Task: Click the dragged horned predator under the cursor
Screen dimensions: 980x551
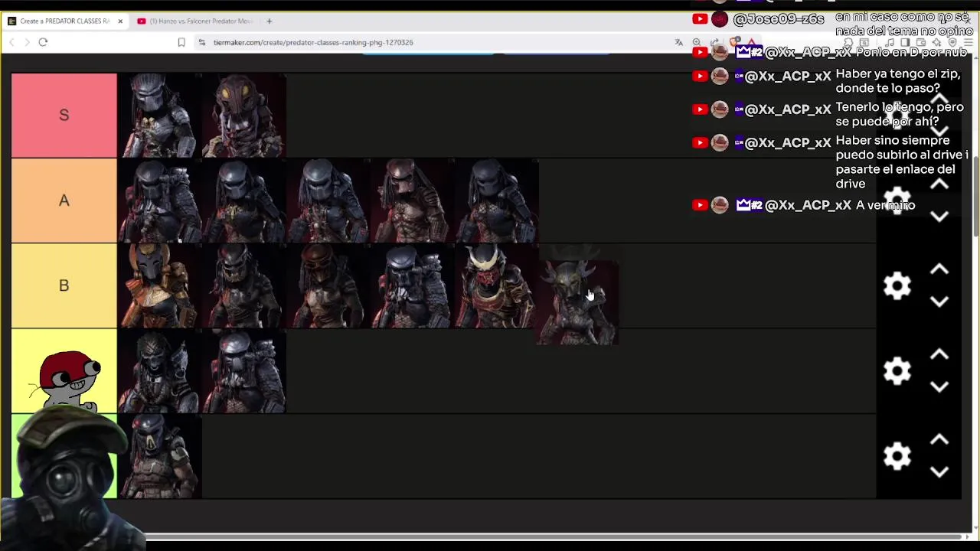Action: pos(577,302)
